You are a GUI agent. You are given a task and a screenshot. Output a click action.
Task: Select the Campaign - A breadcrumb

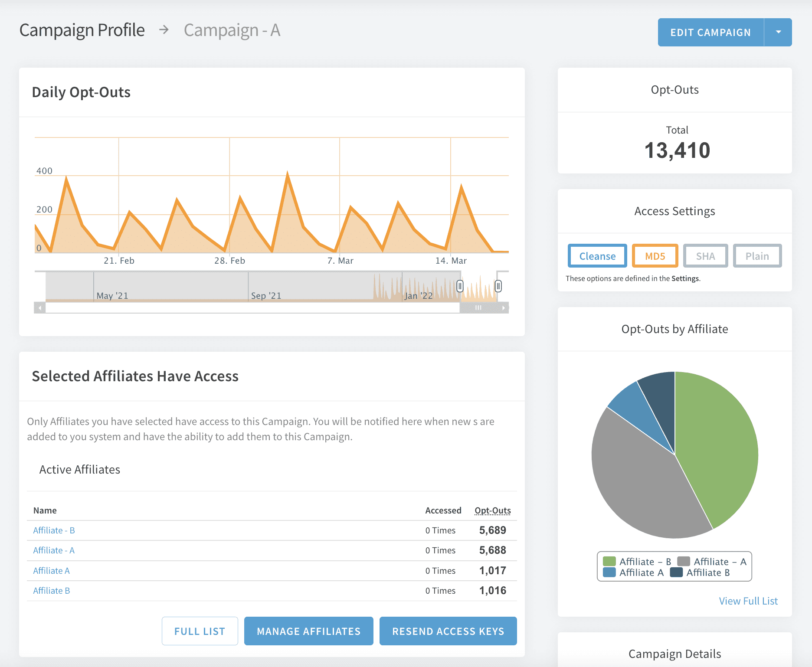[x=232, y=30]
